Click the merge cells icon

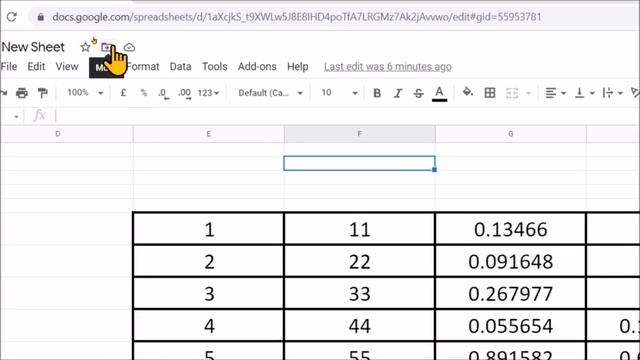point(512,93)
